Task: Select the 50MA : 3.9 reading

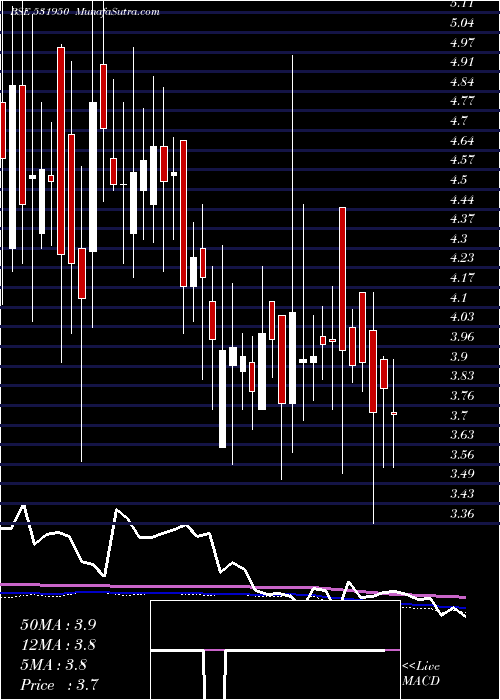Action: (58, 624)
